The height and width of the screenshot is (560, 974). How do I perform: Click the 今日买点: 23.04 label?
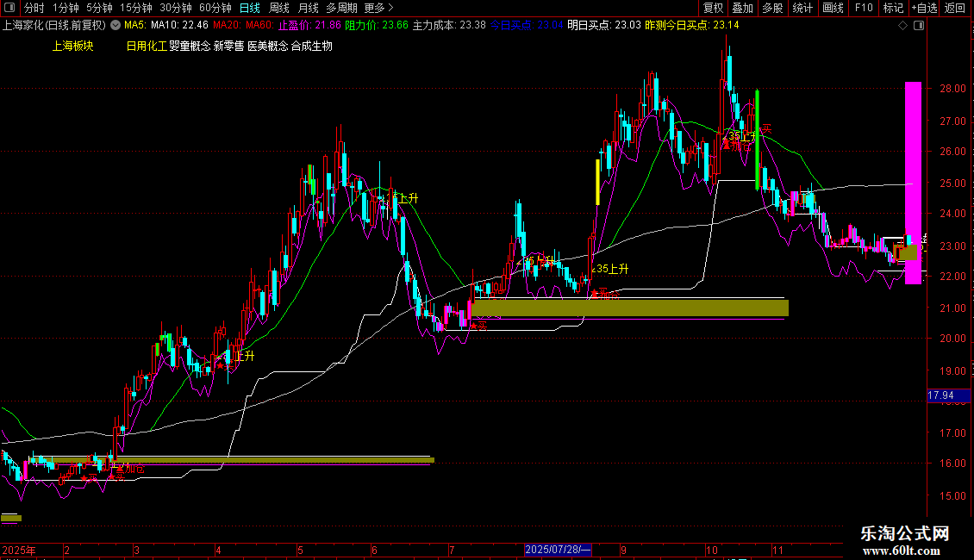[x=527, y=26]
